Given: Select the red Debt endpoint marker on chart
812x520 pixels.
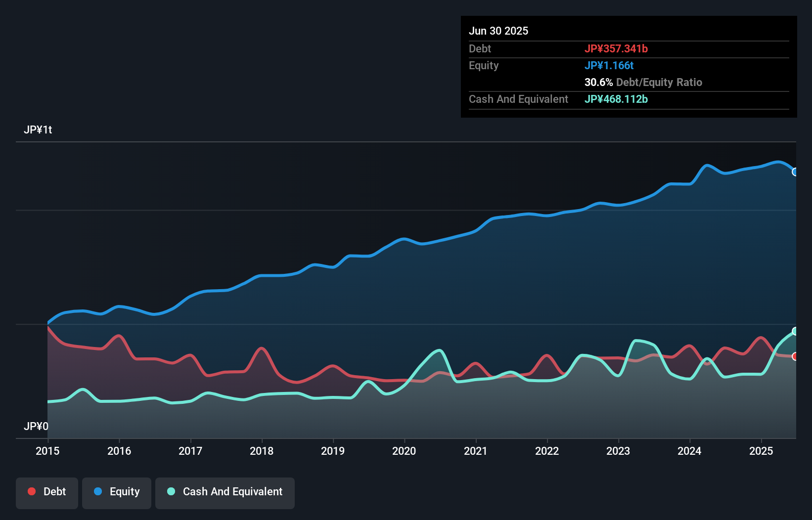Looking at the screenshot, I should (x=795, y=356).
